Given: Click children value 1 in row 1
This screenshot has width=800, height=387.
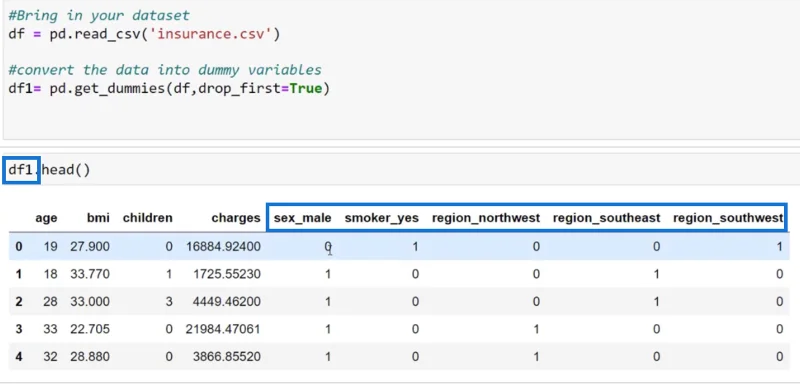Looking at the screenshot, I should pos(169,274).
